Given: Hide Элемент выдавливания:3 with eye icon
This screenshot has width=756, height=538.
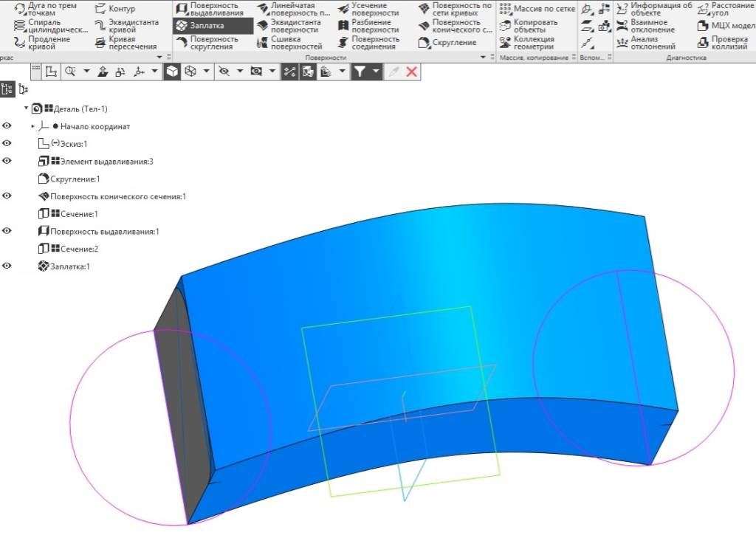Looking at the screenshot, I should (x=7, y=161).
